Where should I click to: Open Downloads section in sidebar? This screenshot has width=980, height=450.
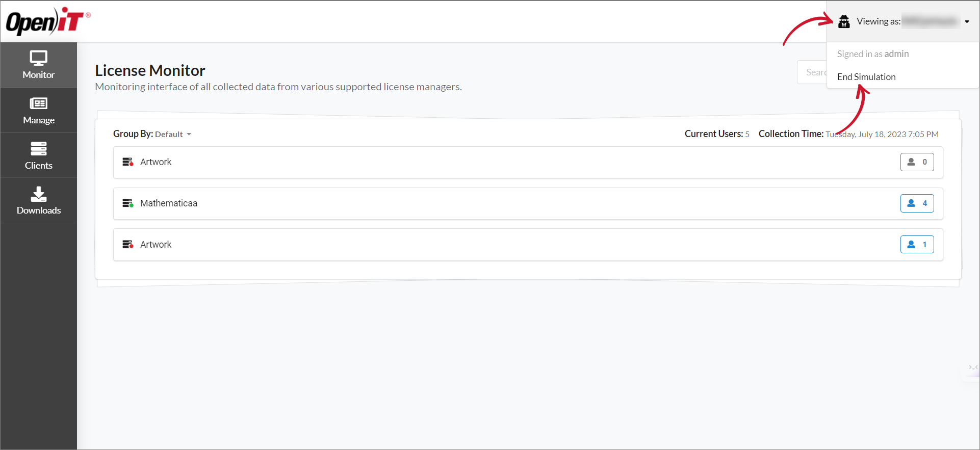pyautogui.click(x=38, y=200)
